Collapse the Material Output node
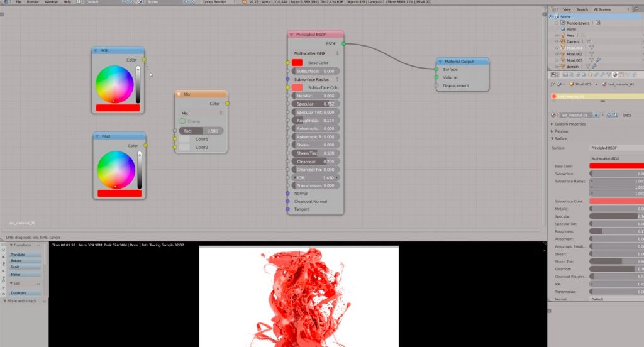This screenshot has height=347, width=644. coord(440,62)
